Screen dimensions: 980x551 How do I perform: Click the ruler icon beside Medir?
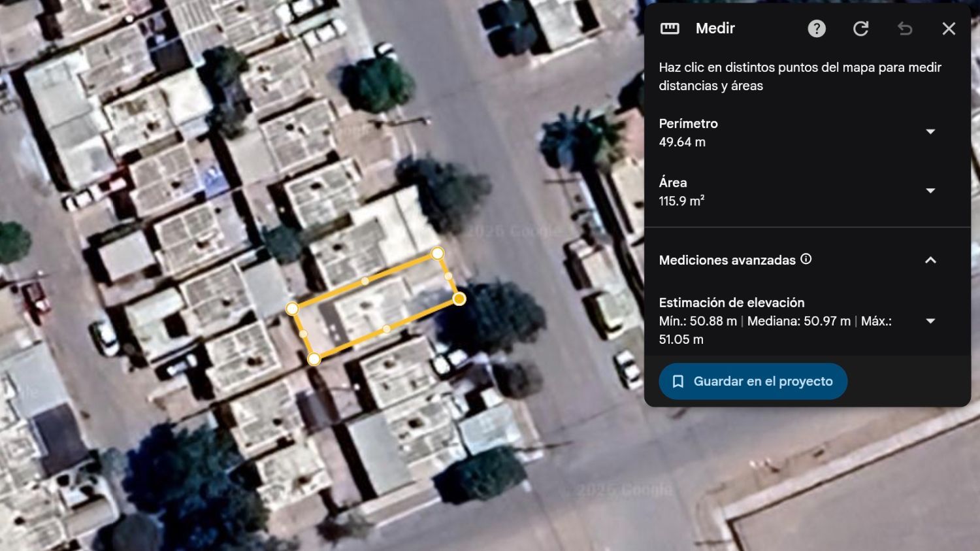pos(670,29)
